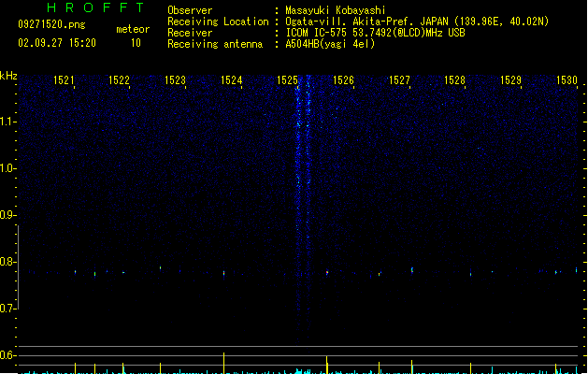Click time marker 1522
Screen dimensions: 588x374
click(119, 80)
